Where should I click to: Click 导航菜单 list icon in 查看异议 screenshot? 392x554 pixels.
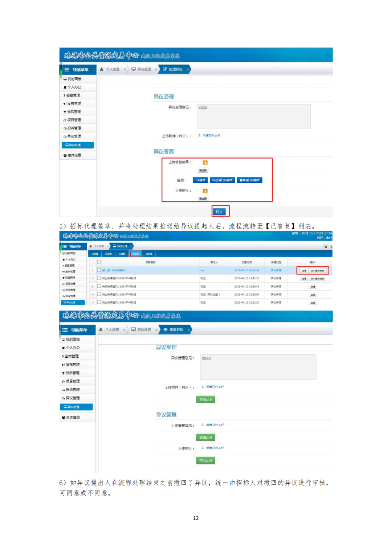pyautogui.click(x=65, y=330)
